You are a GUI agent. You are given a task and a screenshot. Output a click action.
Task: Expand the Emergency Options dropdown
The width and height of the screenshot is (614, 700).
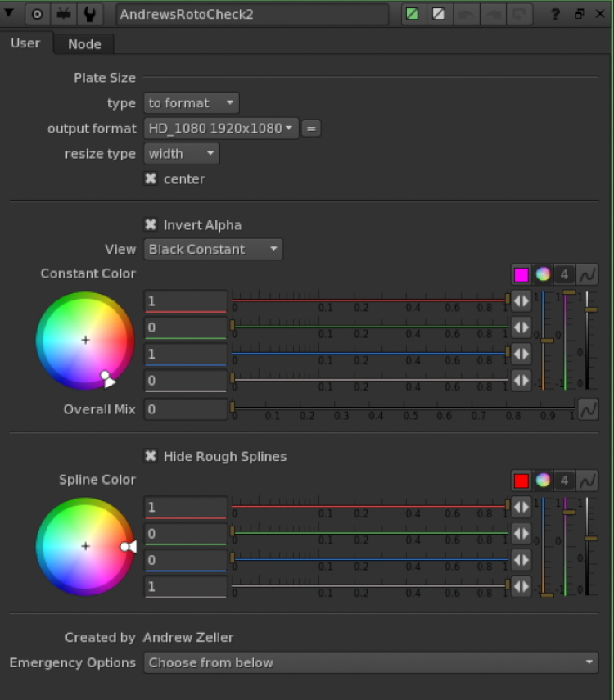coord(368,662)
